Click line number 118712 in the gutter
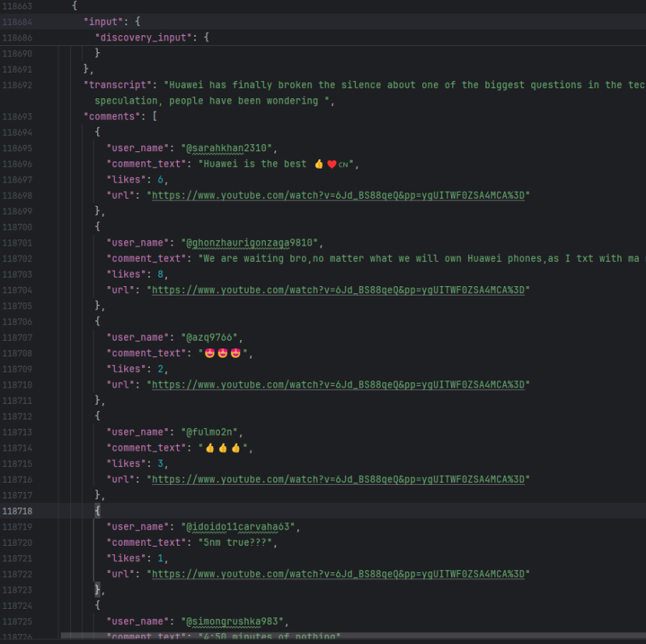The width and height of the screenshot is (646, 644). (x=17, y=416)
